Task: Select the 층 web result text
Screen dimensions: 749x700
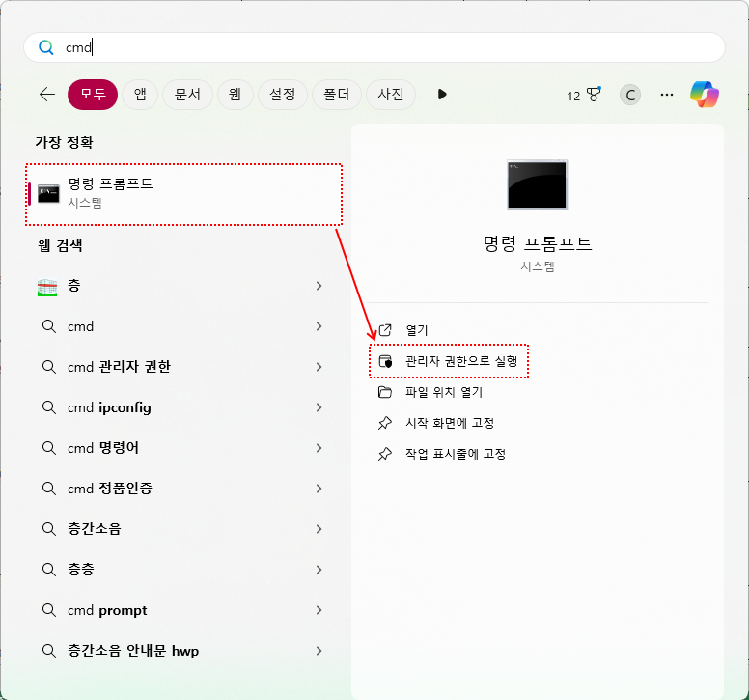Action: click(x=73, y=286)
